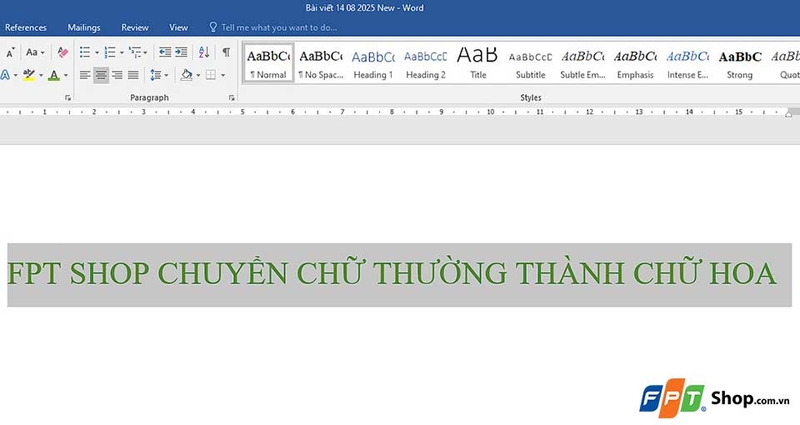Open bullet library dropdown arrow
The width and height of the screenshot is (800, 425).
tap(97, 53)
